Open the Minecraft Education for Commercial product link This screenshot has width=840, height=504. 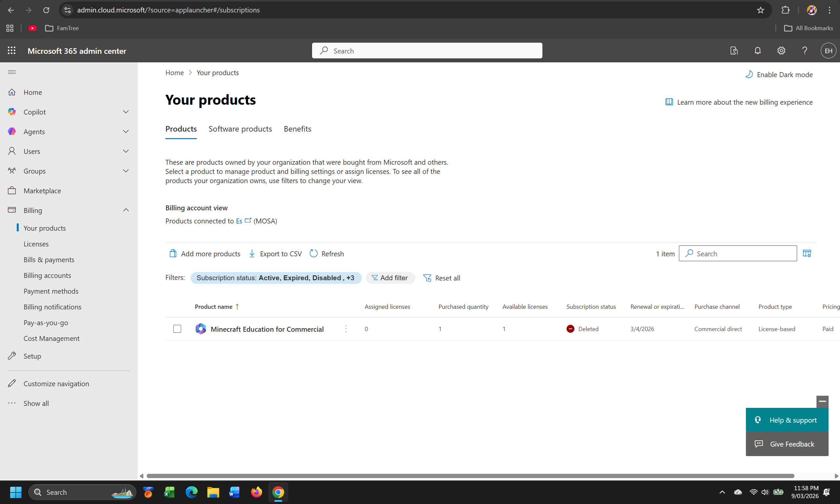(x=267, y=329)
